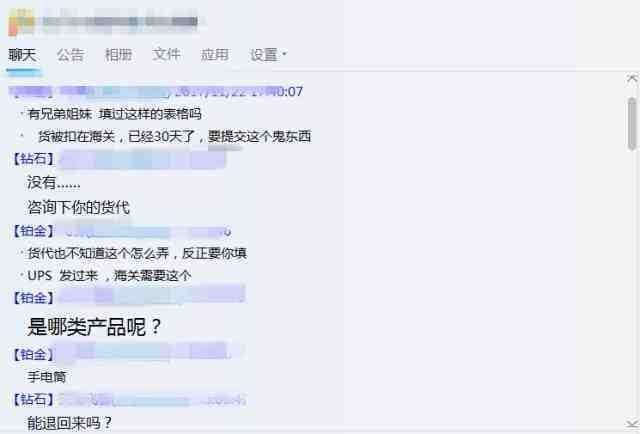
Task: Open the 应用 tab
Action: point(215,55)
